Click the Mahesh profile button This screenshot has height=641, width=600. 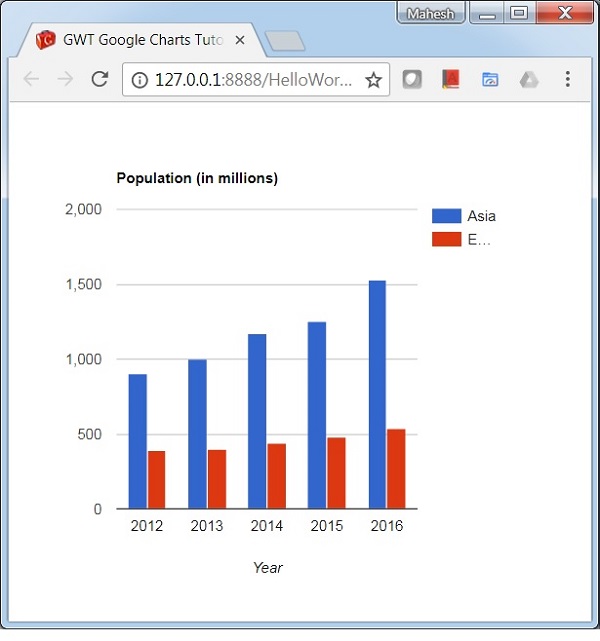click(430, 13)
